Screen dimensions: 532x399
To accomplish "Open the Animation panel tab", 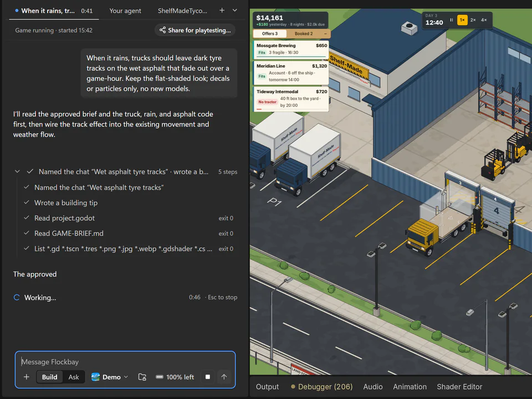I will [x=410, y=387].
